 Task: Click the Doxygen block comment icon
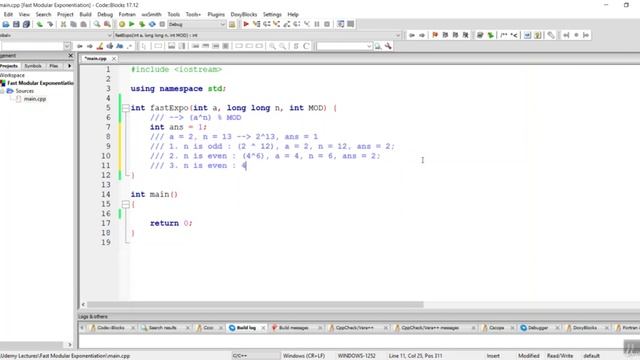point(504,36)
